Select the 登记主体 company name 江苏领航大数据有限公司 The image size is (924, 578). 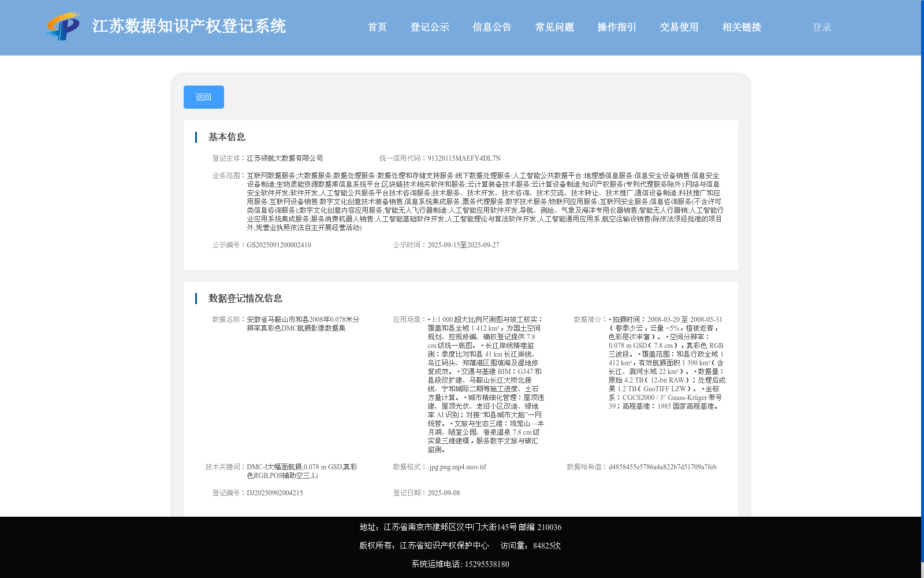(285, 157)
